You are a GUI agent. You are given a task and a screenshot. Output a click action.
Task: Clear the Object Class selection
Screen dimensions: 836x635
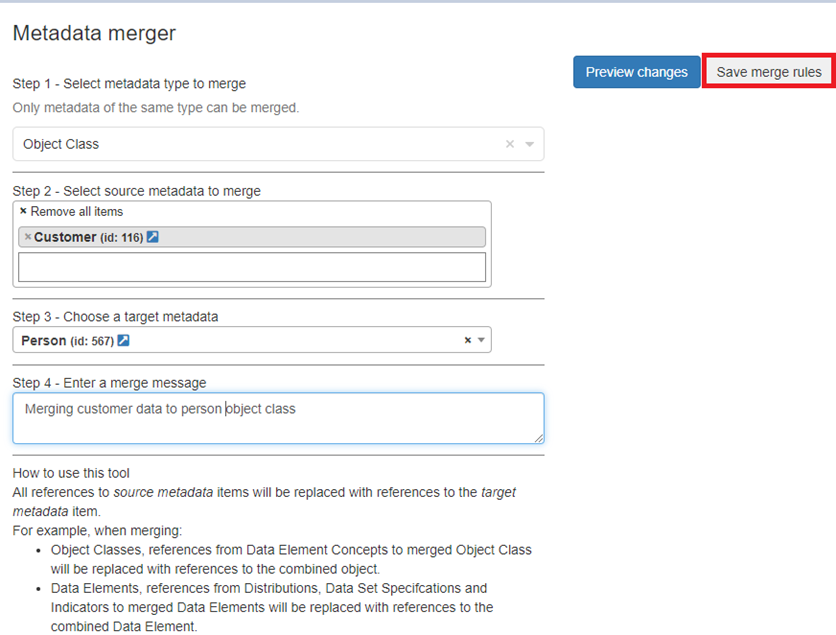(x=510, y=144)
